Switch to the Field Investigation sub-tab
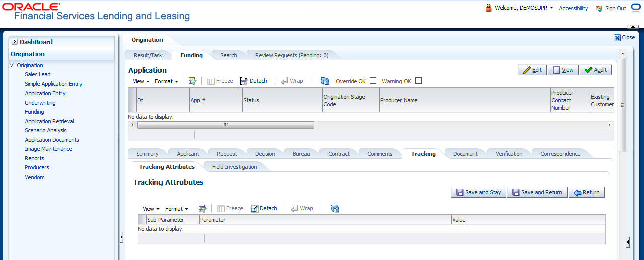 (234, 167)
